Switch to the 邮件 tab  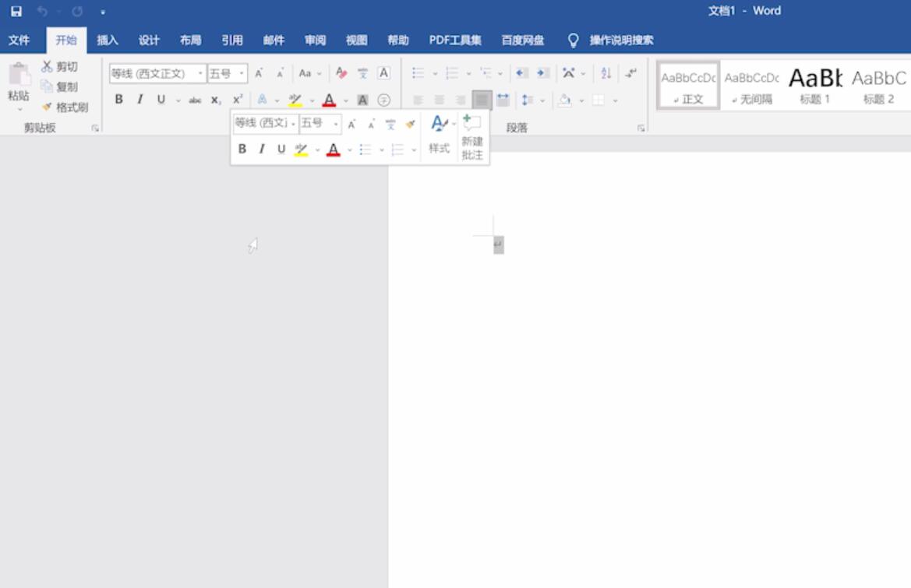pos(274,40)
